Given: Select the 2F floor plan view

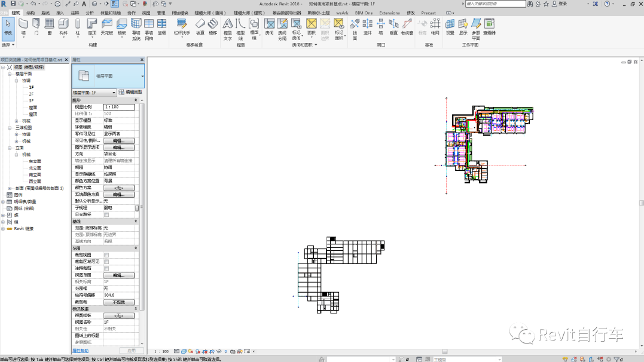Looking at the screenshot, I should pos(31,94).
